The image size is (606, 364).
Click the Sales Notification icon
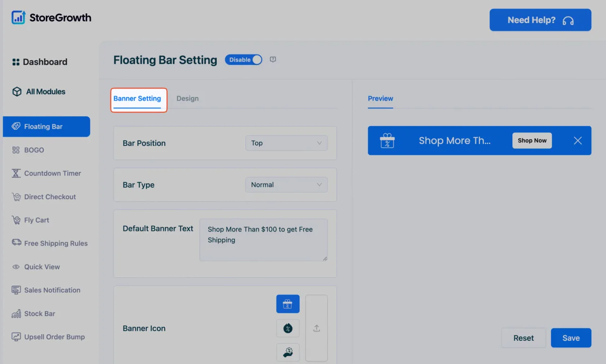point(16,290)
